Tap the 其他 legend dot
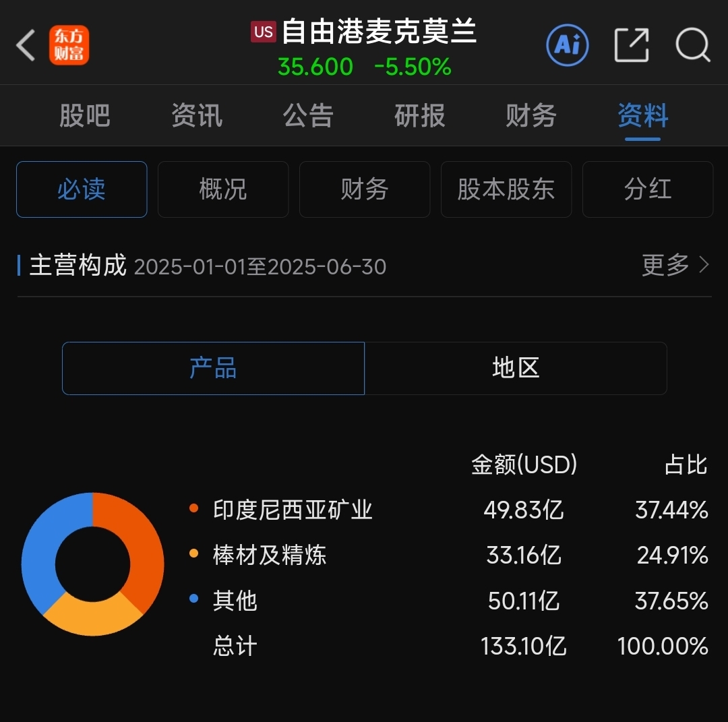Image resolution: width=728 pixels, height=722 pixels. [194, 599]
